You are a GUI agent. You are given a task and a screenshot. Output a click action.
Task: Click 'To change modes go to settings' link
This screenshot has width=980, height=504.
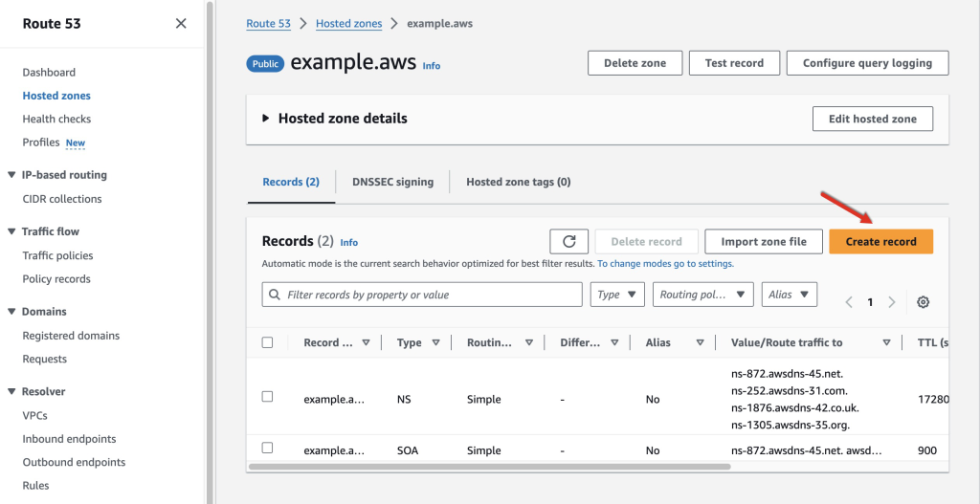[666, 264]
